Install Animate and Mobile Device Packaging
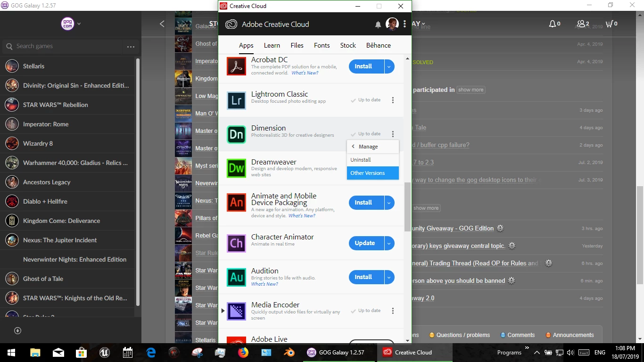 (366, 203)
